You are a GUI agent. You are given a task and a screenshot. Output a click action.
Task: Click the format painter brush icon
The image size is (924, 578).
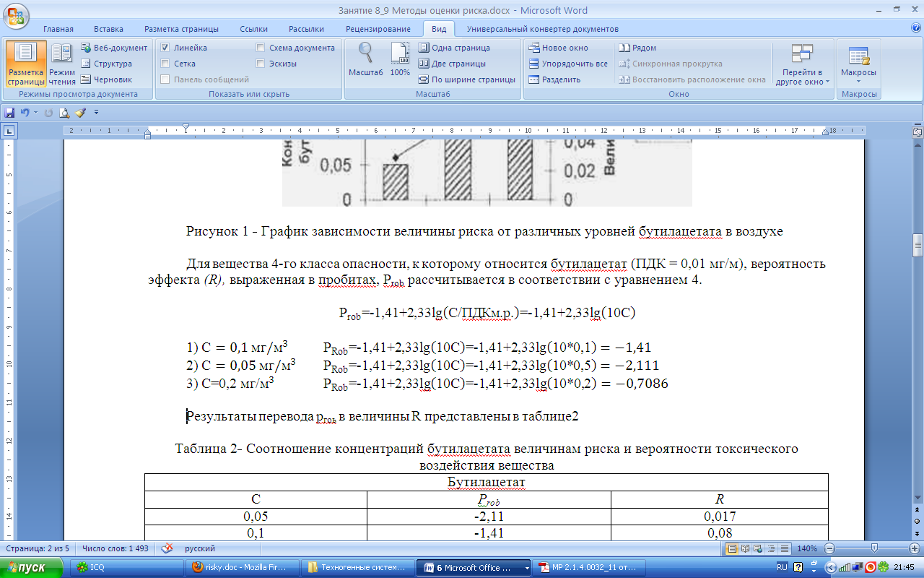[x=80, y=113]
